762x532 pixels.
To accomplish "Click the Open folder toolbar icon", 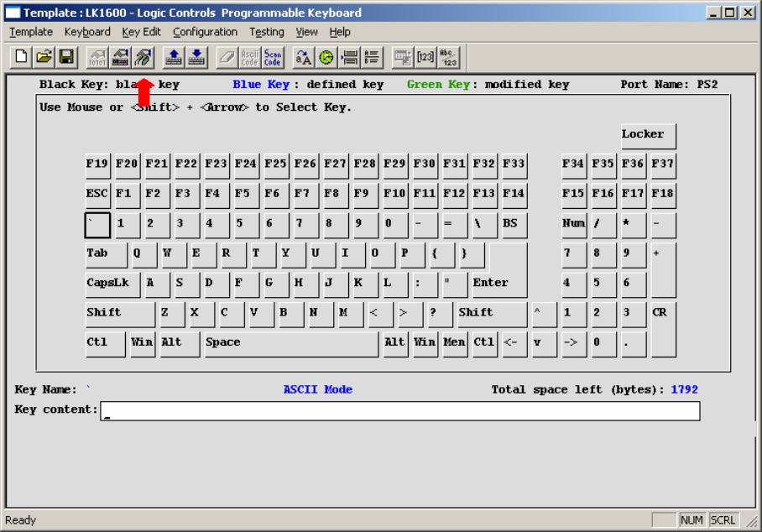I will pyautogui.click(x=44, y=57).
